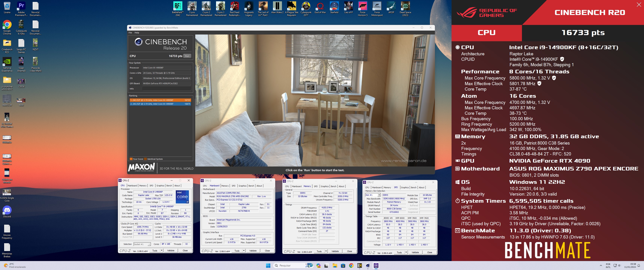Open the Windows Start menu

(268, 265)
